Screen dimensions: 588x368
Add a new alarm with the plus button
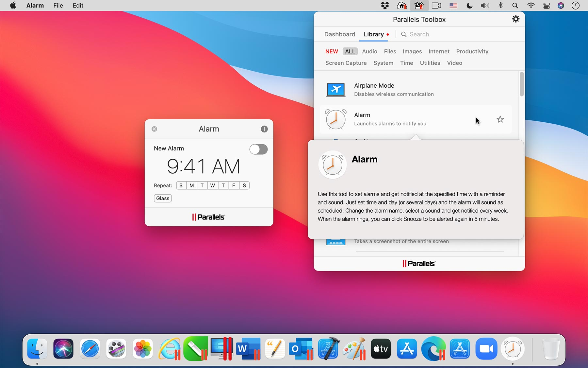264,129
